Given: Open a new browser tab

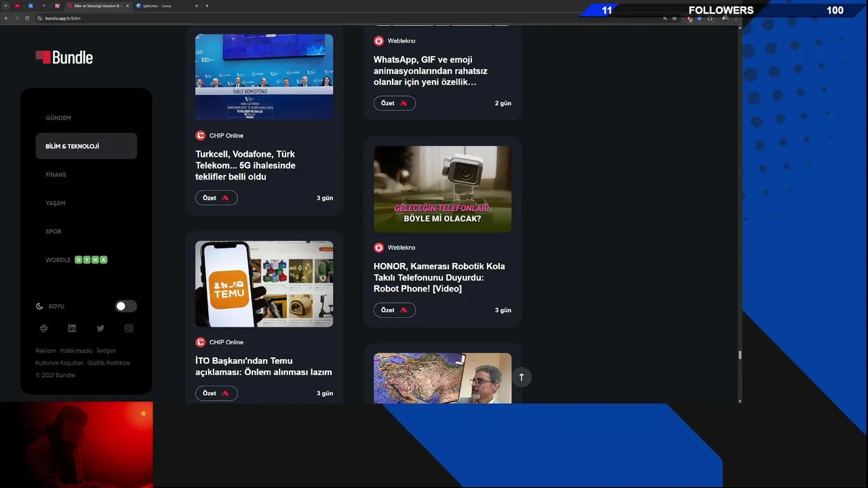Looking at the screenshot, I should pos(207,5).
